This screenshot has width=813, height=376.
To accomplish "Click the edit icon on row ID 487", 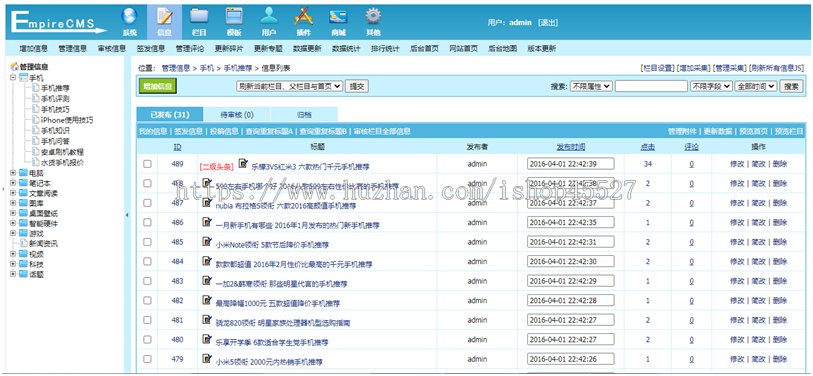I will click(207, 203).
